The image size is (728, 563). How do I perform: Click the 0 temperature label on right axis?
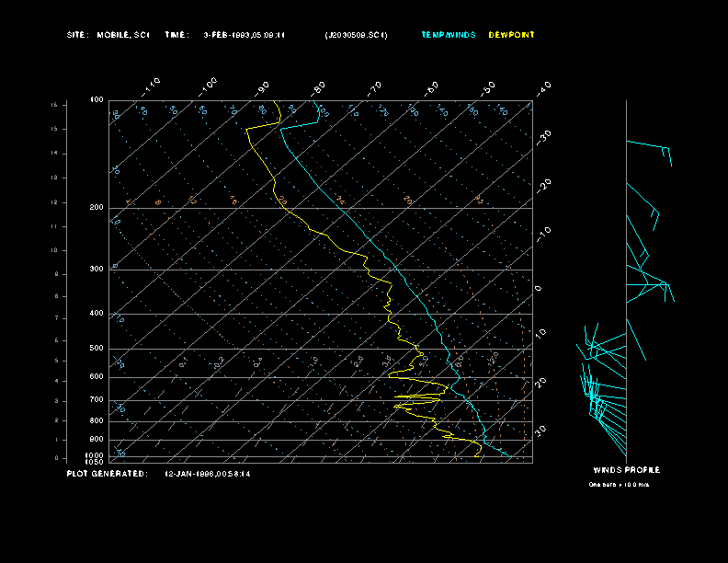[539, 288]
